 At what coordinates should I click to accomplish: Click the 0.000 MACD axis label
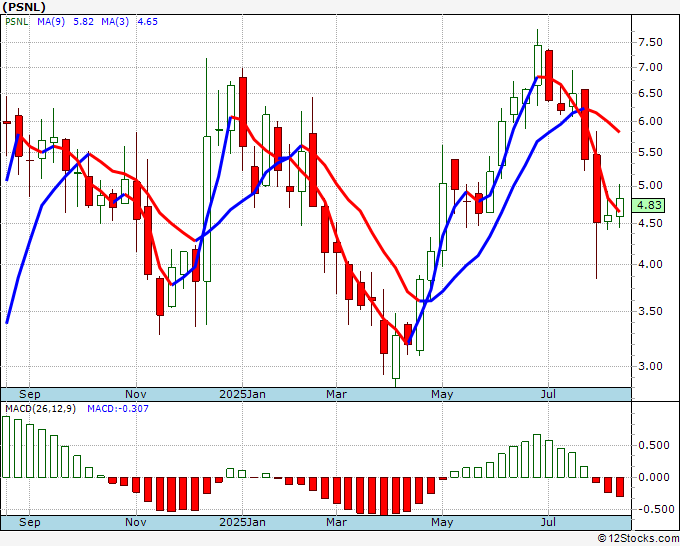click(654, 477)
